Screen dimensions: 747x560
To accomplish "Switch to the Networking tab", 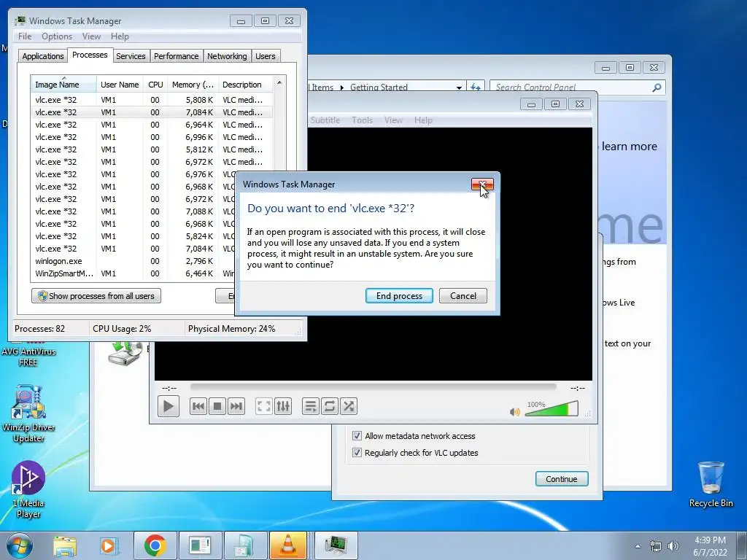I will 227,55.
